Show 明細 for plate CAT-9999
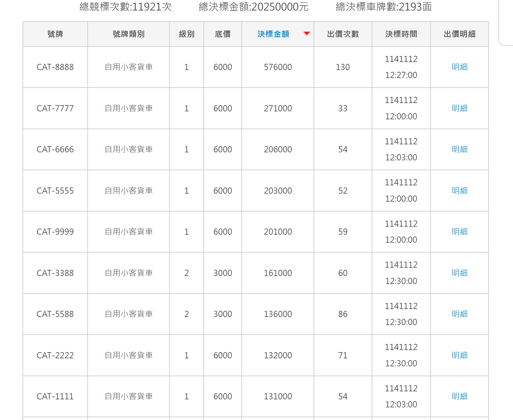This screenshot has width=513, height=420. pyautogui.click(x=459, y=232)
